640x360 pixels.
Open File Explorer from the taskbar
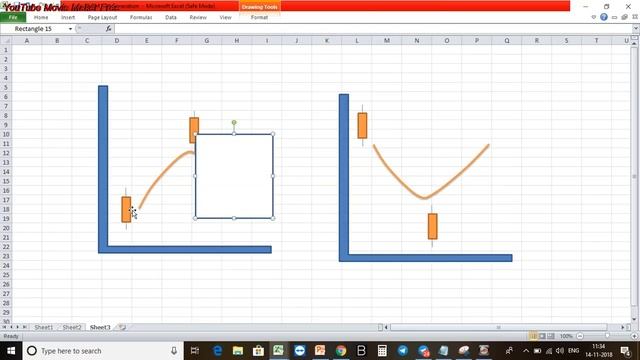pos(238,351)
